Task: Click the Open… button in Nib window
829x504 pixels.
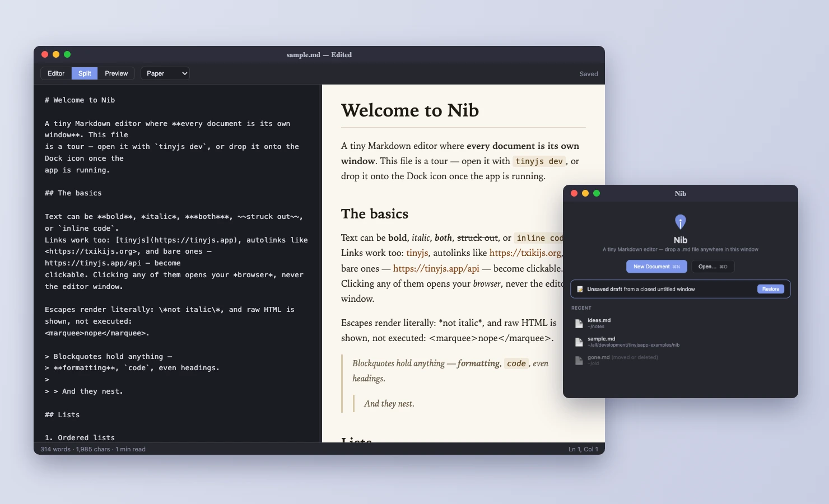Action: point(712,267)
